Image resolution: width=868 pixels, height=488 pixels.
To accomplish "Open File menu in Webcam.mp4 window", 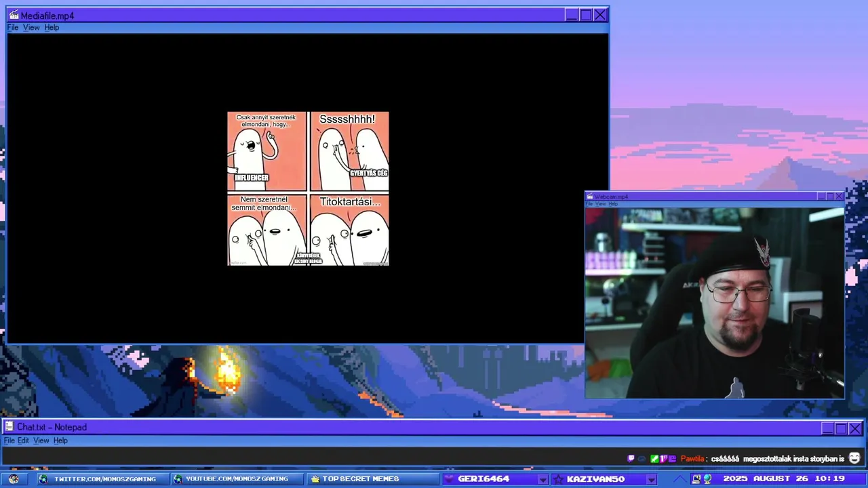I will 589,204.
